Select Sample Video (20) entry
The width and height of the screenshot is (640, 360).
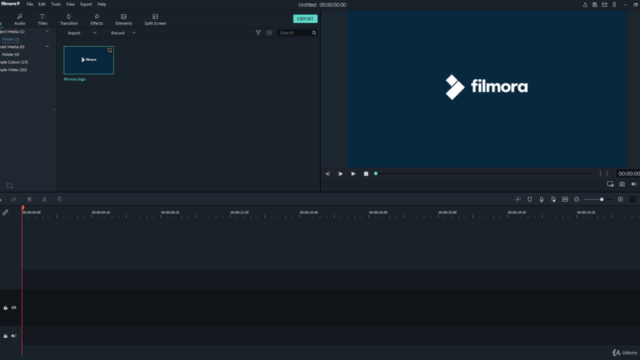pos(13,70)
